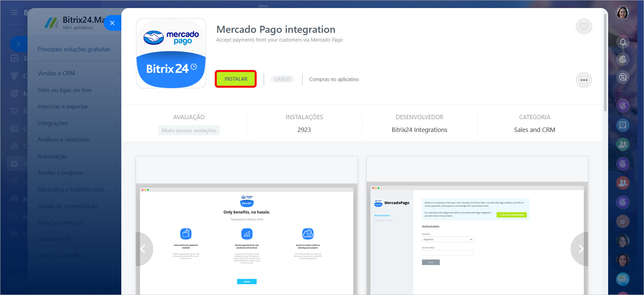Add app to favorites with heart icon
The width and height of the screenshot is (644, 295).
point(584,26)
